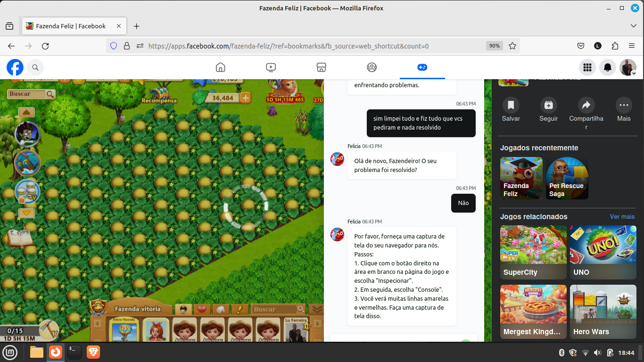Add more leaves with the plus button

(x=245, y=98)
